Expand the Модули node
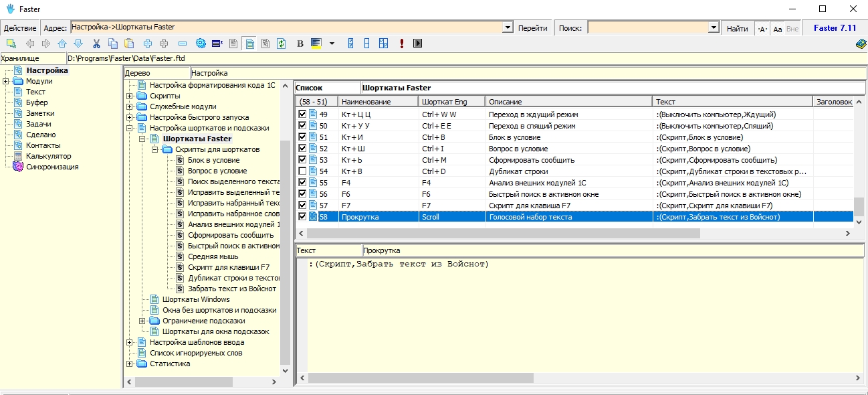868x395 pixels. pos(6,81)
